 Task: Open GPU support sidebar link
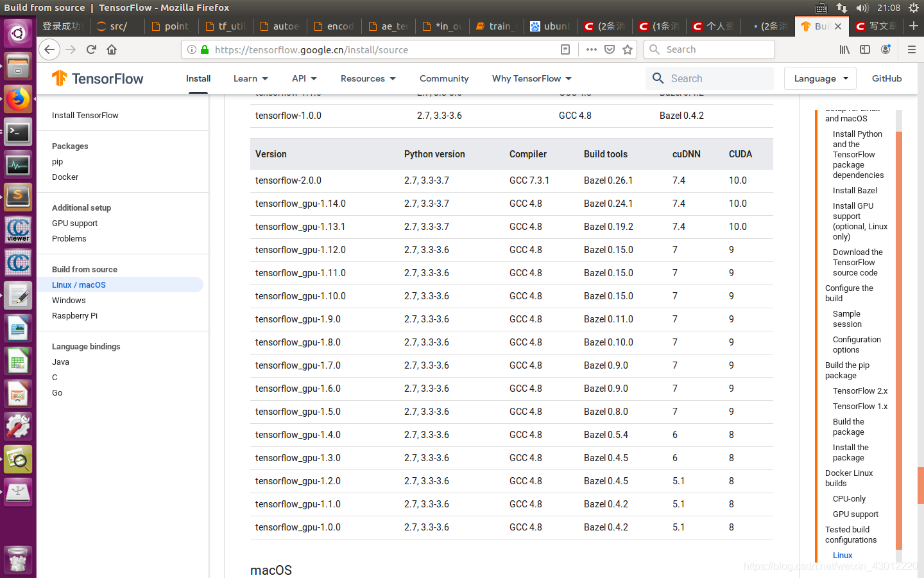(75, 223)
